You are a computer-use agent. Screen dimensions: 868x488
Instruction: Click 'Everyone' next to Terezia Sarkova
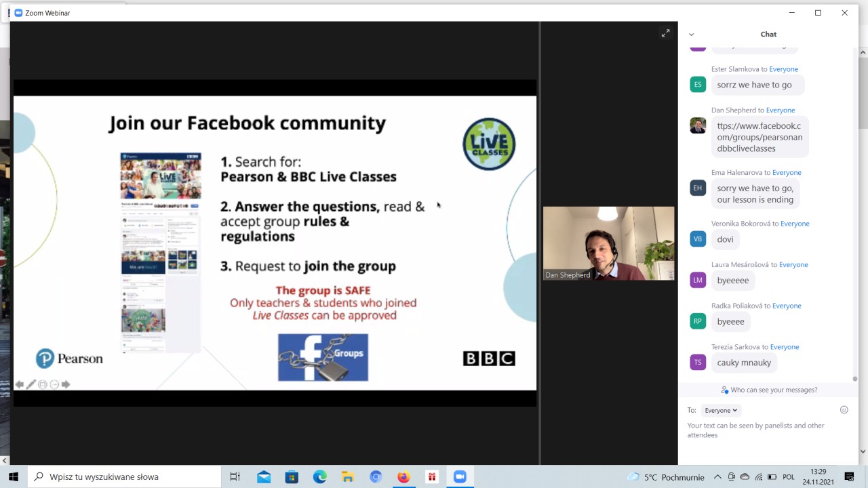click(785, 347)
